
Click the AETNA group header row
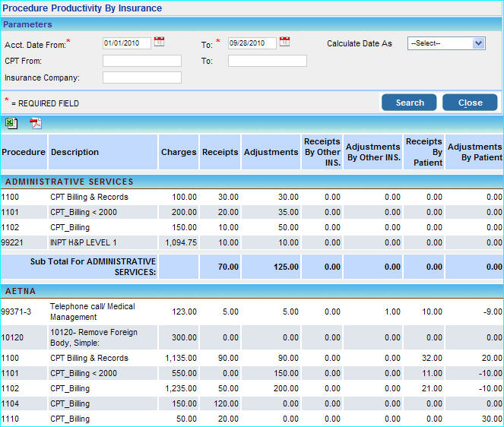point(251,291)
